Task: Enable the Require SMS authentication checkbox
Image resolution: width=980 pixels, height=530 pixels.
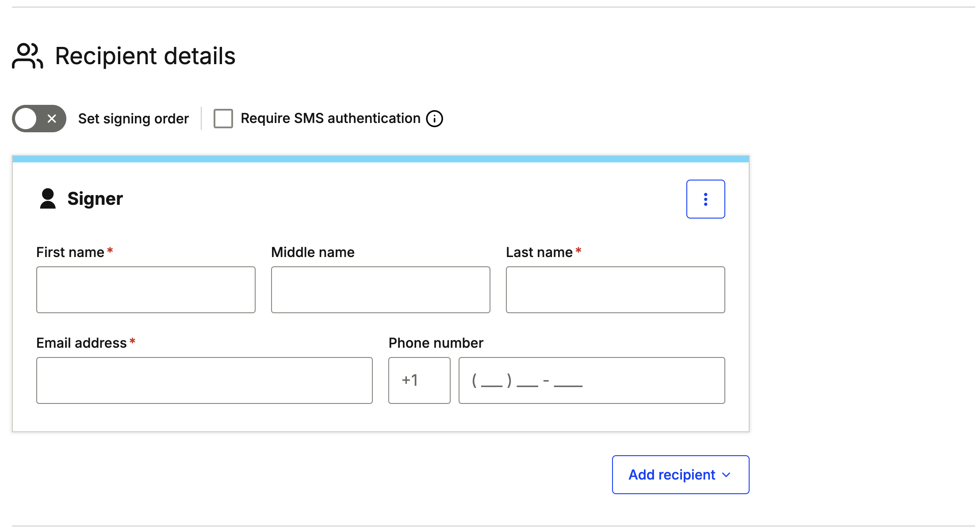Action: tap(223, 119)
